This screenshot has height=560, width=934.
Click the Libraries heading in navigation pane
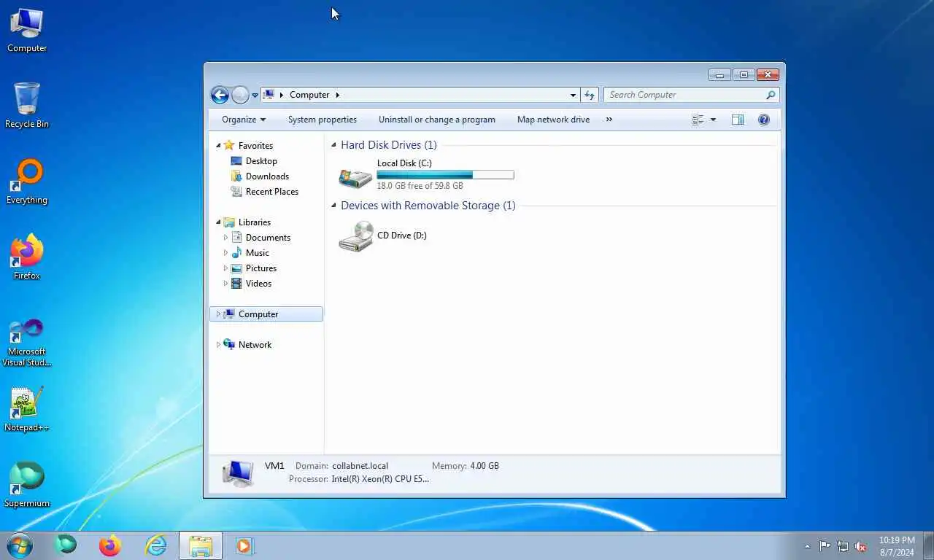point(255,222)
